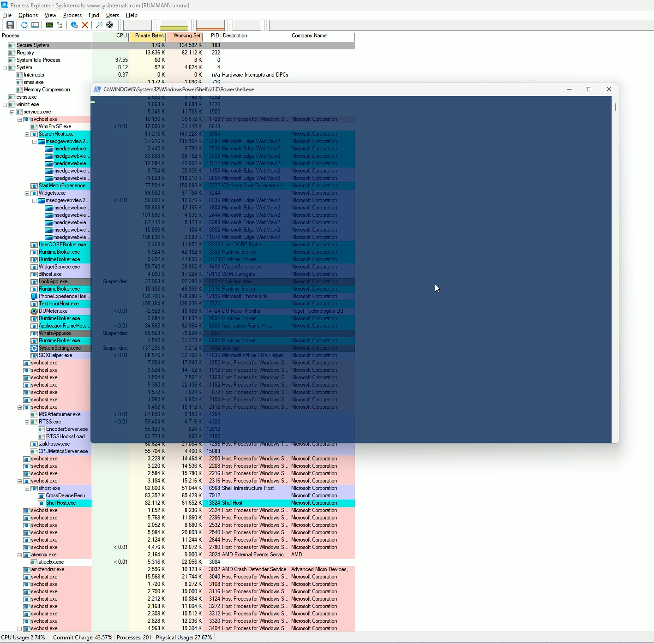Image resolution: width=654 pixels, height=644 pixels.
Task: Click the Save toolbar icon
Action: [10, 25]
